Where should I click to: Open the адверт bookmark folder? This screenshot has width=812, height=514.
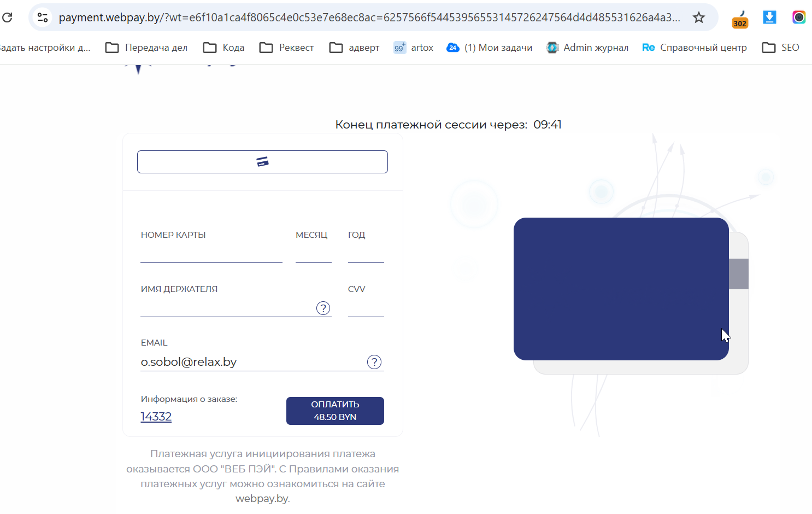[x=355, y=48]
